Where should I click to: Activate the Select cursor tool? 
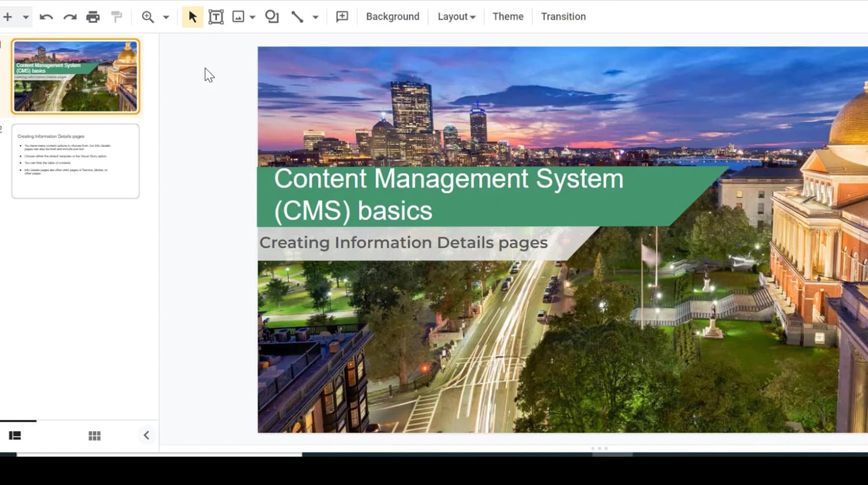(192, 17)
